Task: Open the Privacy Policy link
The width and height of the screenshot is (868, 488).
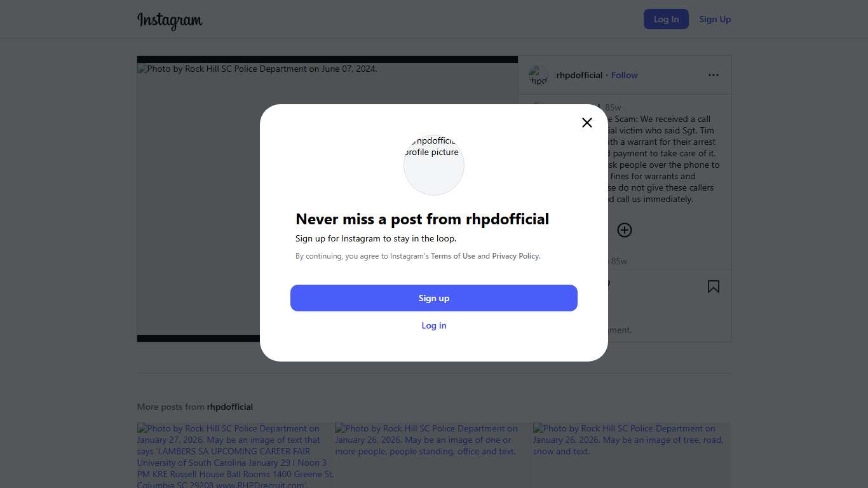Action: point(515,256)
